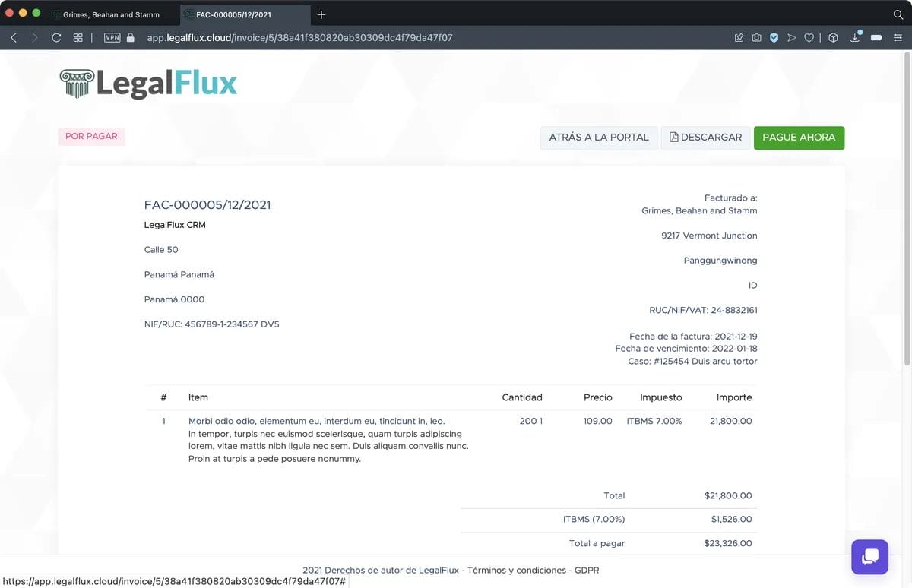
Task: Open the chat widget bubble
Action: point(870,557)
